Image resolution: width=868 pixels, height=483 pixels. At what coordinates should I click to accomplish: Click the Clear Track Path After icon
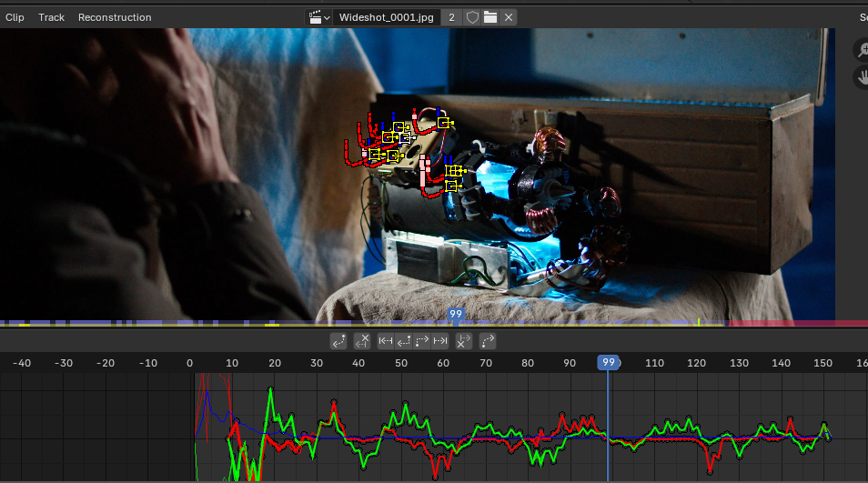[x=464, y=341]
